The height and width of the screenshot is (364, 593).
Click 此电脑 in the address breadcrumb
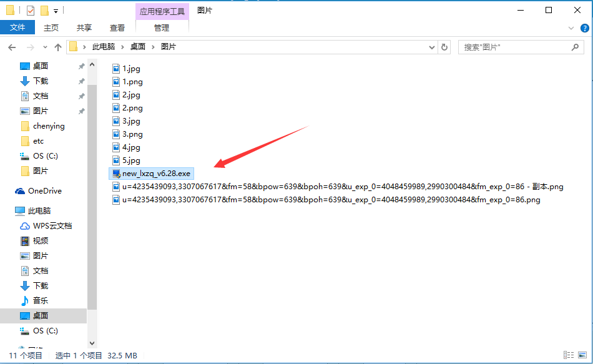click(104, 47)
